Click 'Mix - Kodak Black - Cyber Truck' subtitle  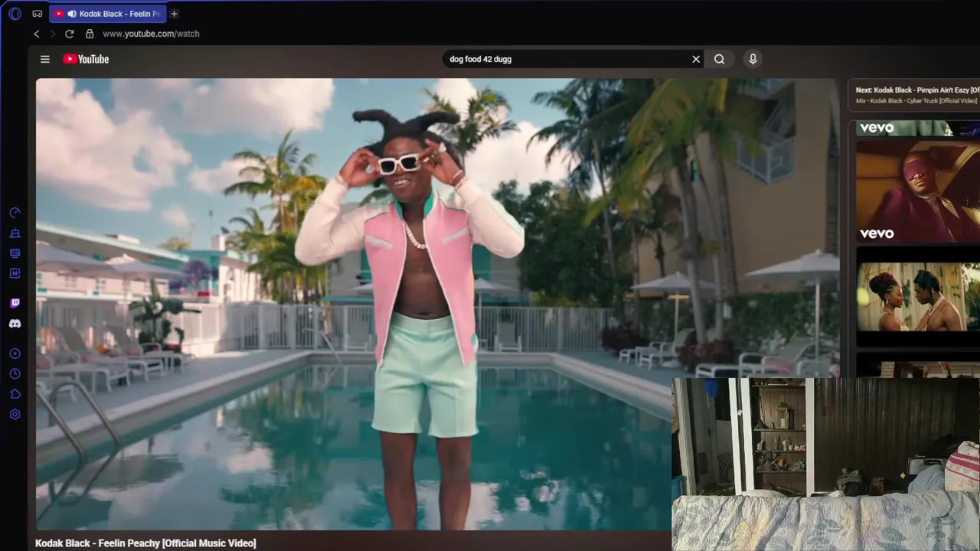tap(916, 101)
